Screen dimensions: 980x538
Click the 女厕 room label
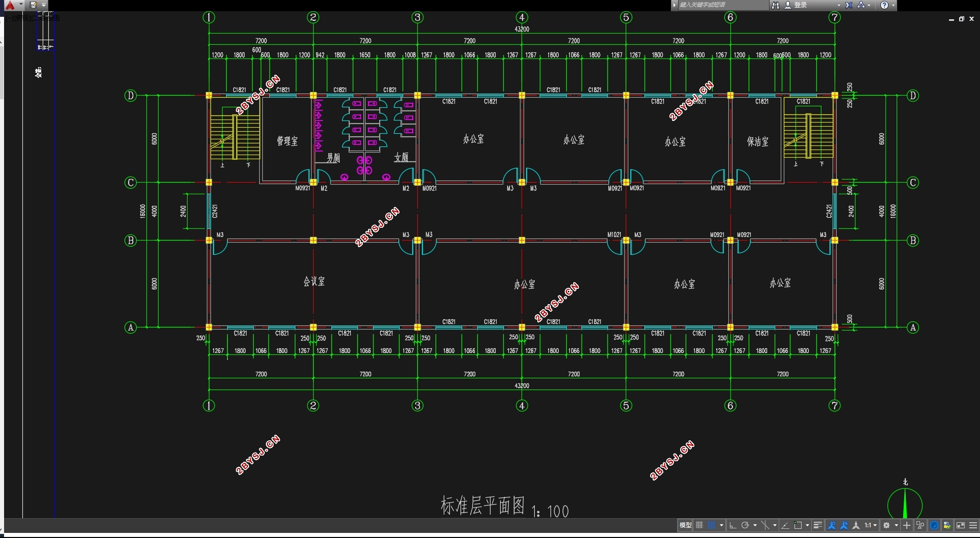(x=401, y=157)
